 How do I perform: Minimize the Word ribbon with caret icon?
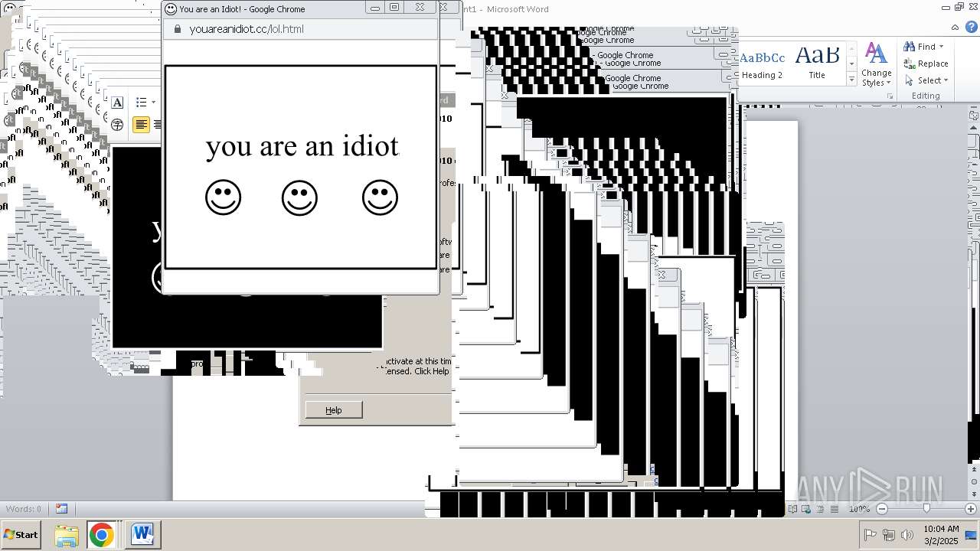click(955, 27)
